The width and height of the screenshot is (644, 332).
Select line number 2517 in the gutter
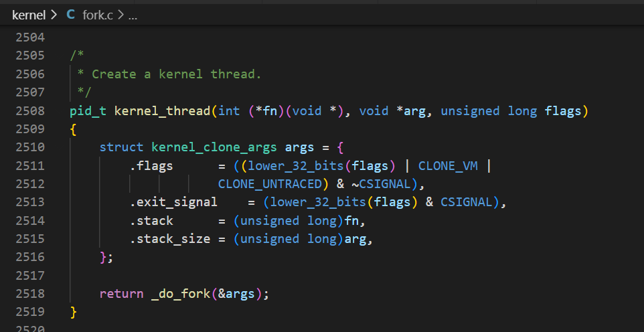[x=30, y=275]
